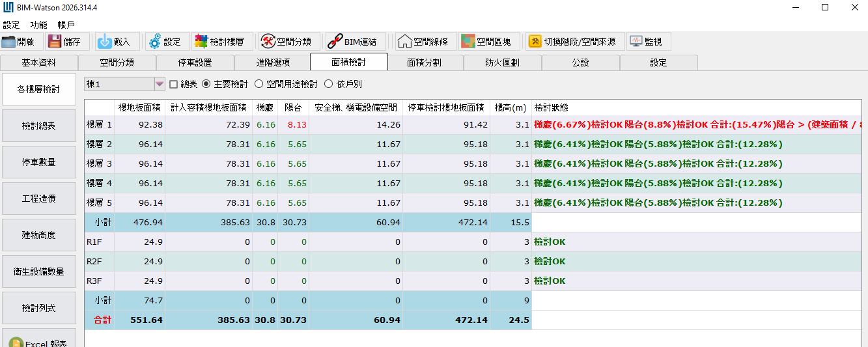
Task: Switch to the 面積檢討 tab
Action: point(349,62)
